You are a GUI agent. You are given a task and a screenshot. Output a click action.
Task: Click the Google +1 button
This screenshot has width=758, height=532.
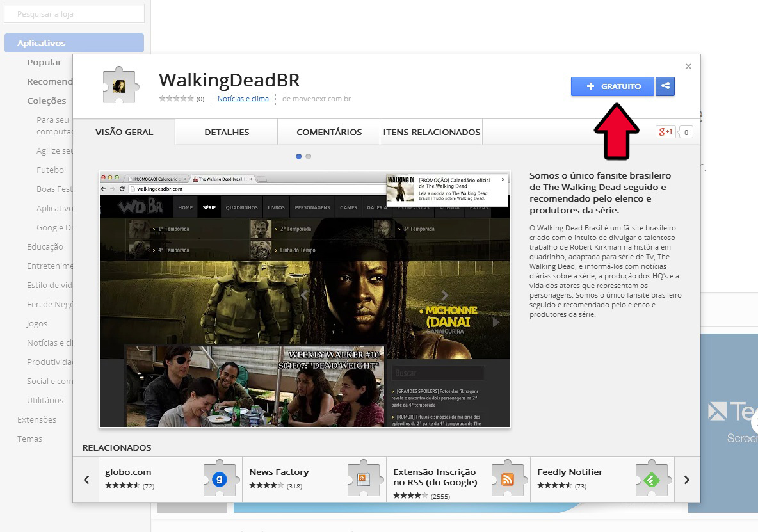coord(665,132)
